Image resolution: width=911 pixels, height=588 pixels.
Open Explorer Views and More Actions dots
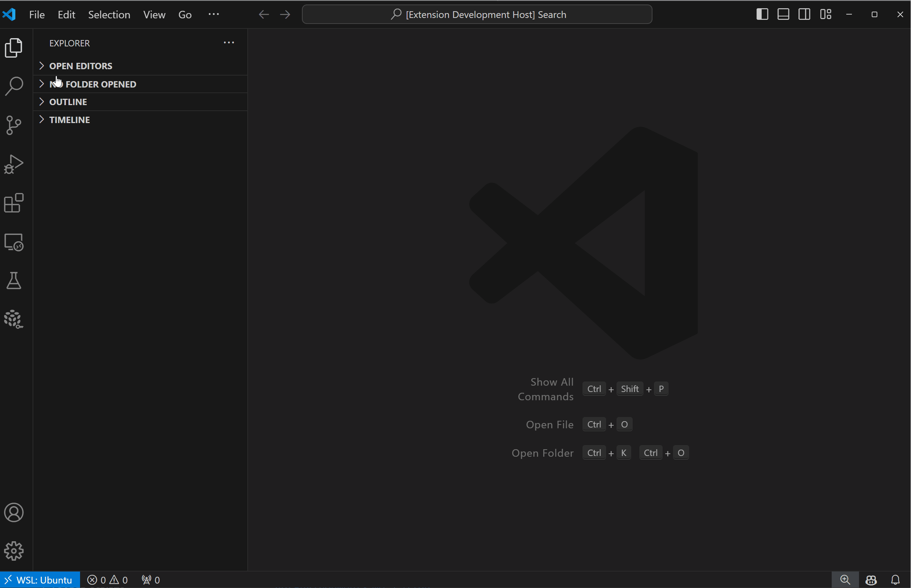229,43
